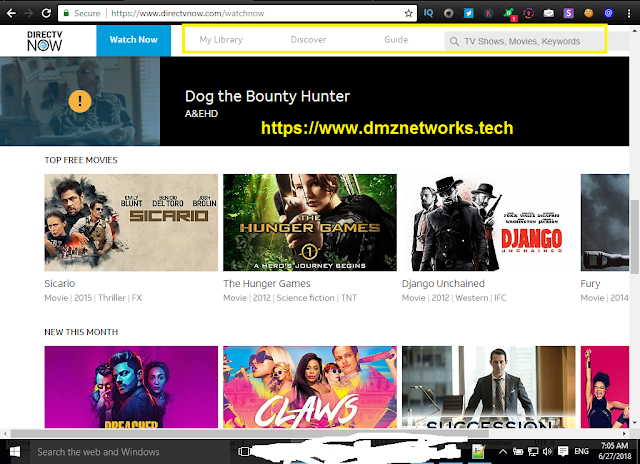Open the Sicario movie poster
This screenshot has height=464, width=640.
131,222
